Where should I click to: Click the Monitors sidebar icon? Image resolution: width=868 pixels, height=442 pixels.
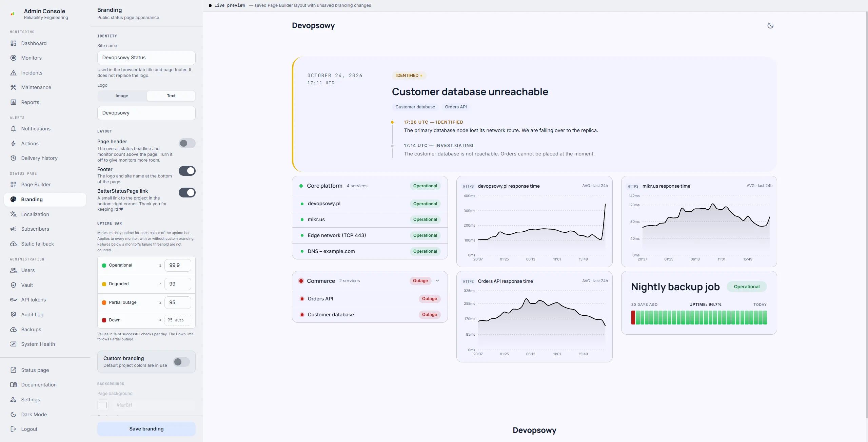click(x=13, y=58)
